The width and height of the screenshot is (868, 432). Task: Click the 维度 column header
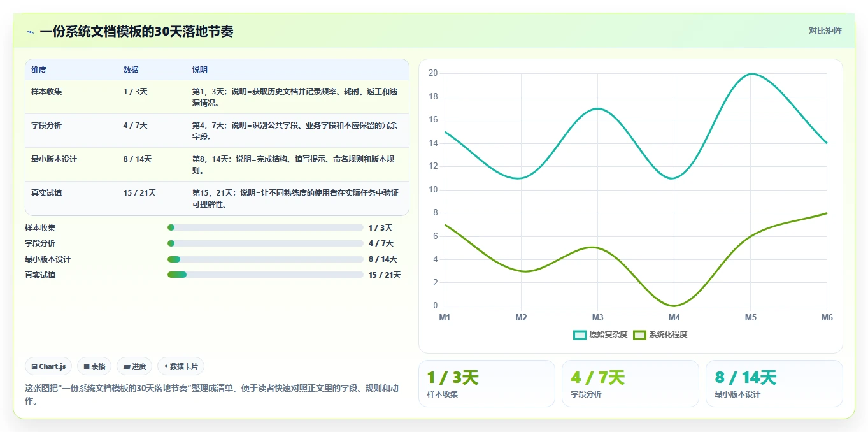coord(39,70)
